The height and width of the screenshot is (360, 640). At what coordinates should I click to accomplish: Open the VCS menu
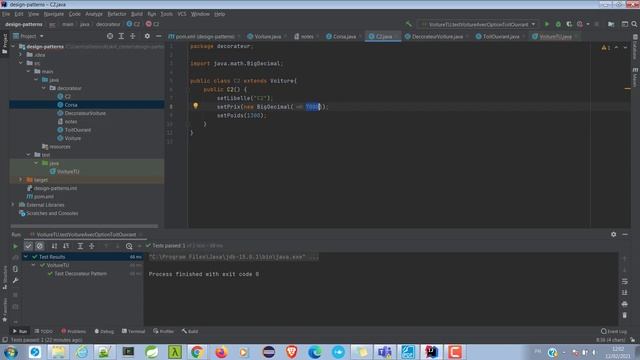point(182,14)
